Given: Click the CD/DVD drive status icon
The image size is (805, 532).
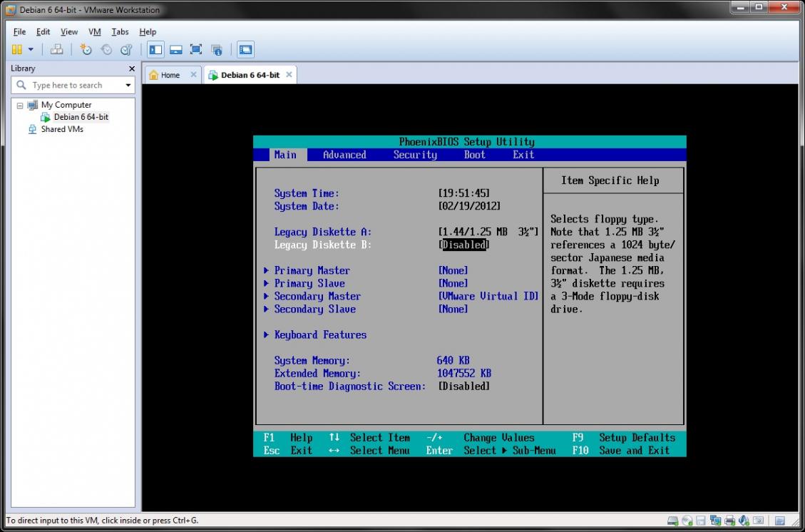Looking at the screenshot, I should [687, 521].
